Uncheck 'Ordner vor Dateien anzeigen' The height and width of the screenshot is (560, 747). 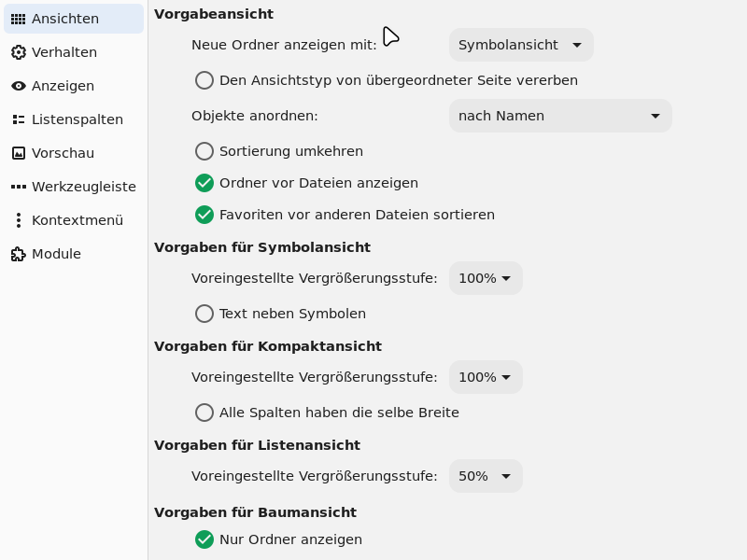(204, 183)
